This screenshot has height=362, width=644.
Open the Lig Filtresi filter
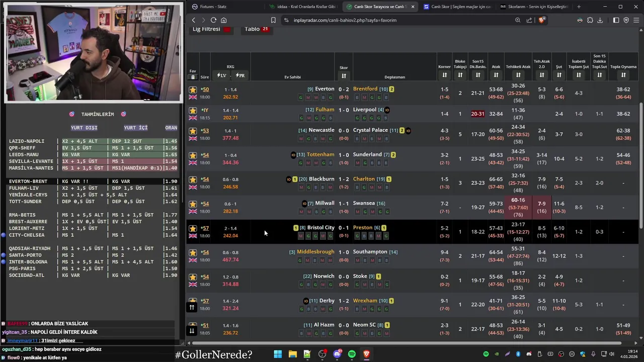pos(211,29)
